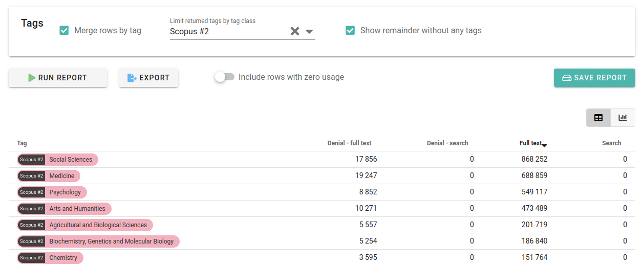The height and width of the screenshot is (265, 644).
Task: Click the Save Report button
Action: coord(594,78)
